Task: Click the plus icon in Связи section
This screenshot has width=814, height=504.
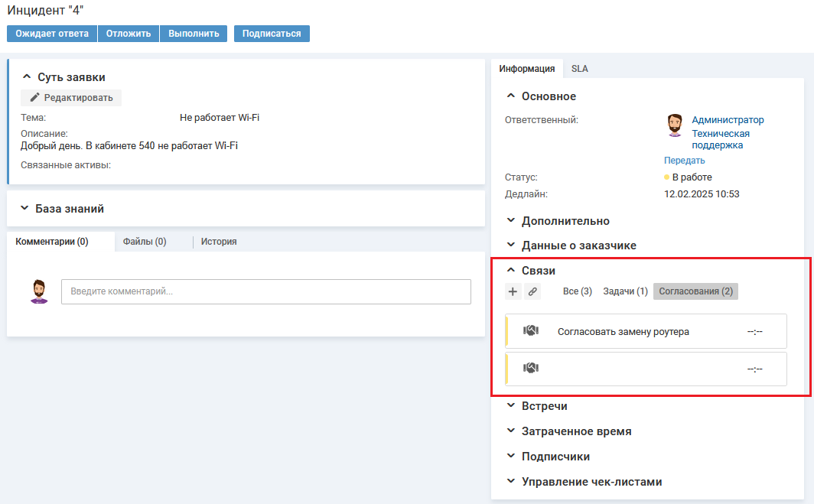Action: coord(513,291)
